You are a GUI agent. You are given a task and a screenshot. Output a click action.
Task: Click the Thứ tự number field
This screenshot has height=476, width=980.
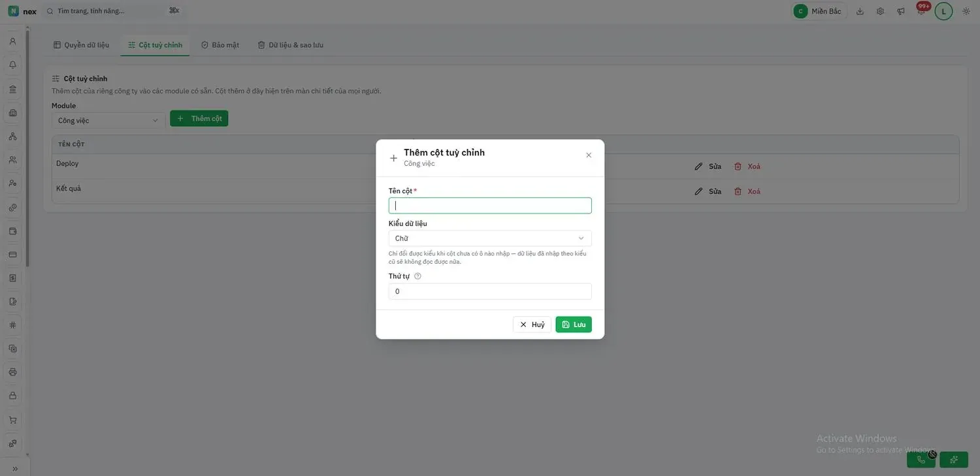click(x=490, y=291)
